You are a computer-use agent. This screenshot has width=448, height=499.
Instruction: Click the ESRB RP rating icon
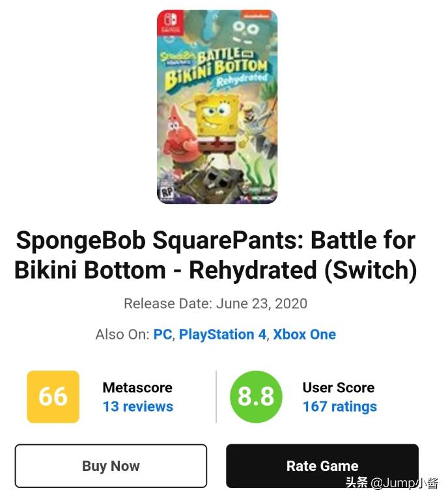tap(166, 193)
